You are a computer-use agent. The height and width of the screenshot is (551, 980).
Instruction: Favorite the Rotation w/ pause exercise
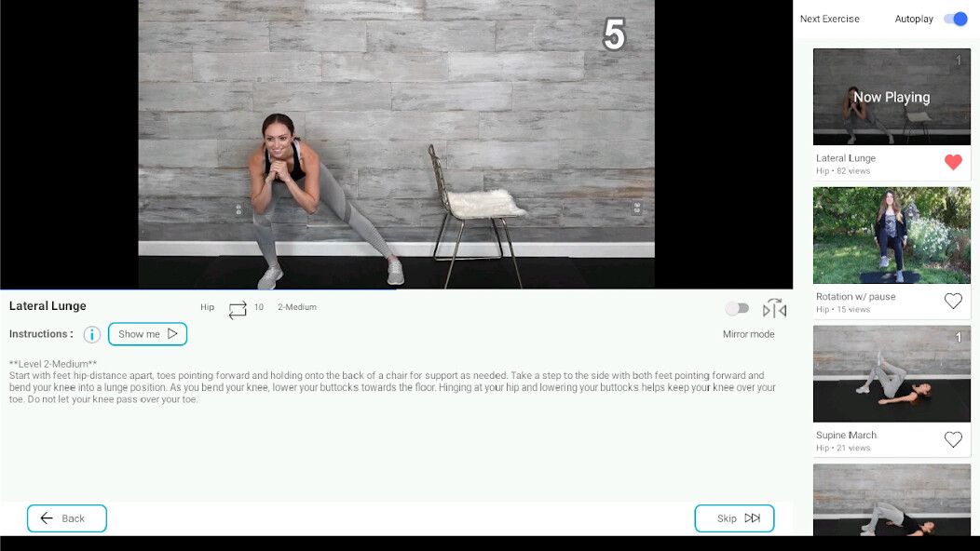[x=953, y=302]
